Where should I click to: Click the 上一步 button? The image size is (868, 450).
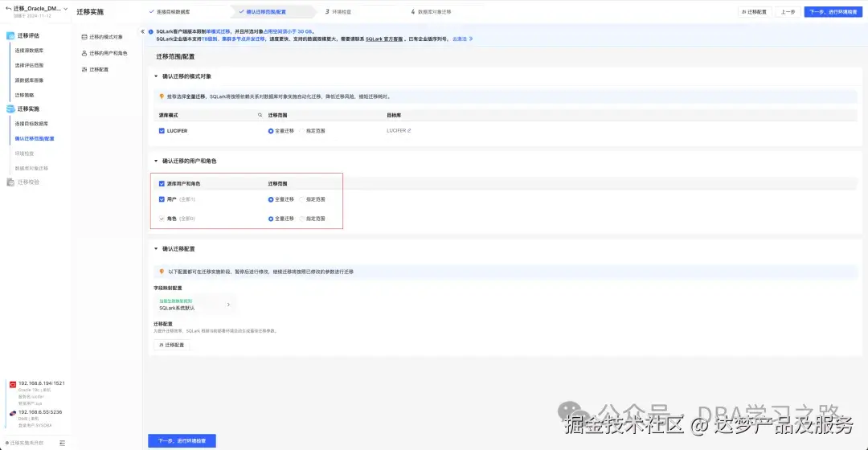[x=788, y=11]
